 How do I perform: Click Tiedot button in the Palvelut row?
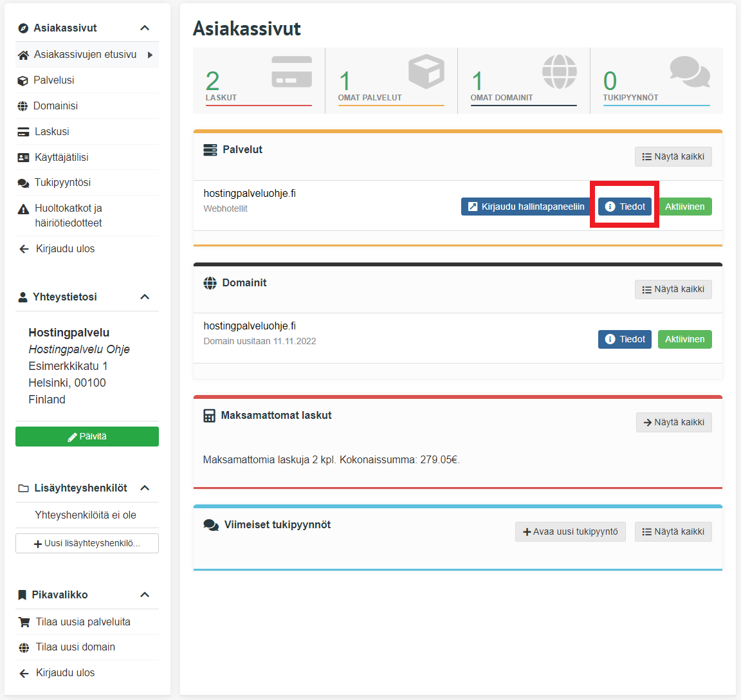coord(625,207)
